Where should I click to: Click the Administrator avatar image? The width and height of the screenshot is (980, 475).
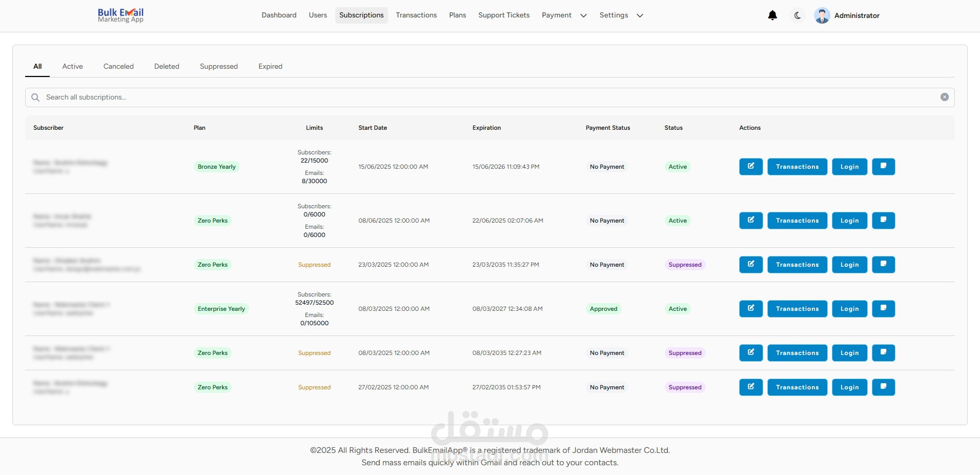[x=822, y=15]
